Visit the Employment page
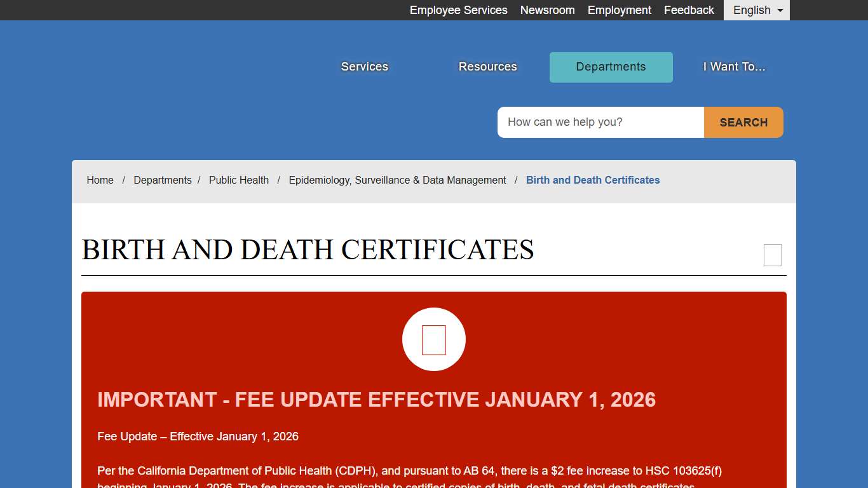Viewport: 868px width, 488px height. coord(619,10)
